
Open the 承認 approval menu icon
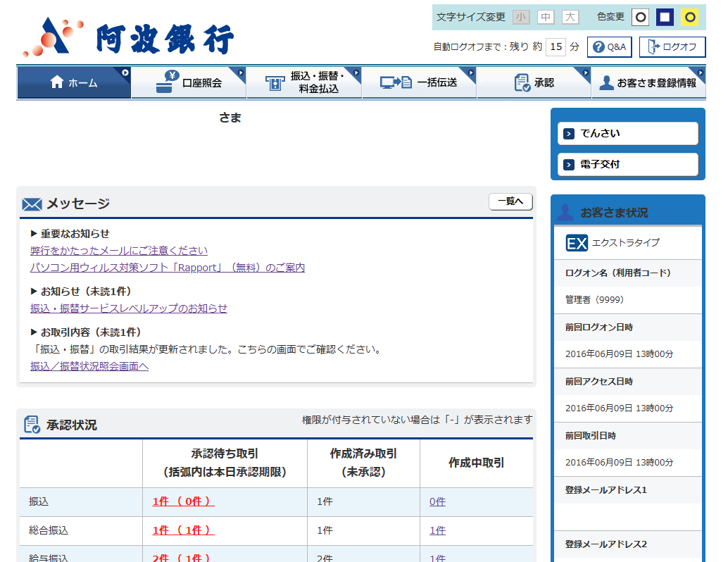pyautogui.click(x=522, y=82)
